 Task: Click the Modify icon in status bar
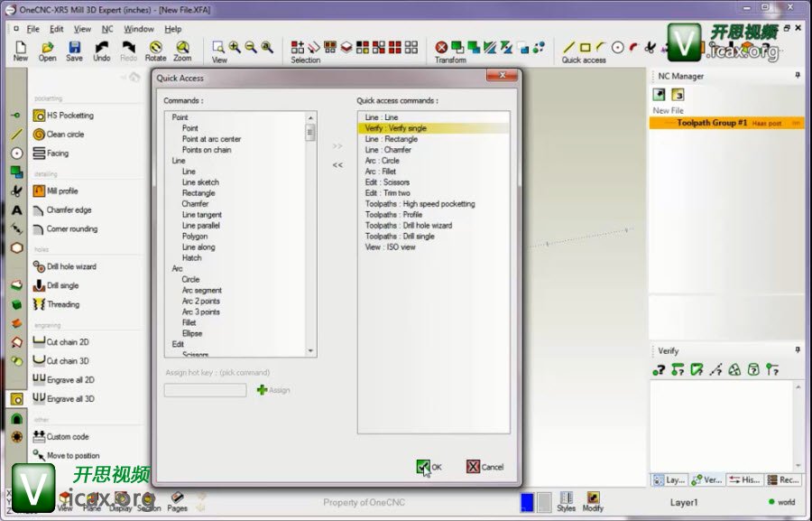(x=593, y=498)
